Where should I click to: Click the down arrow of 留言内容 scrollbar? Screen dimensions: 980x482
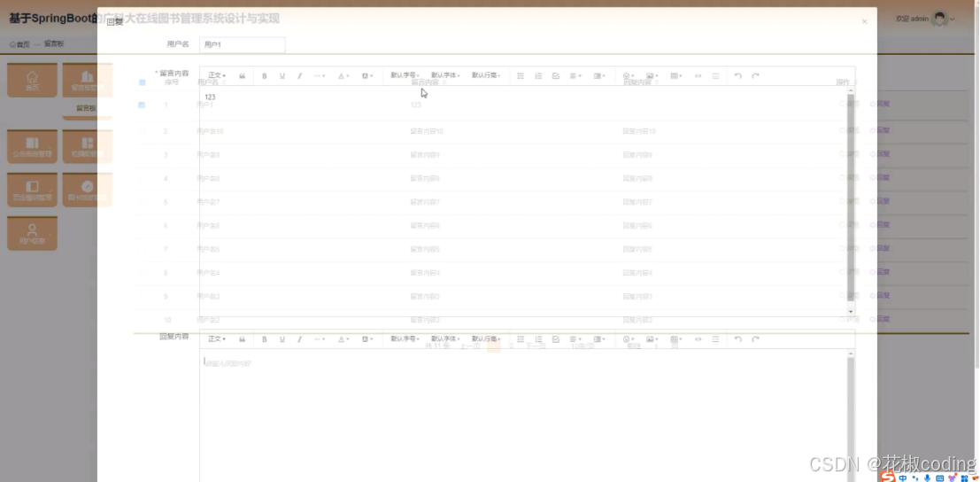851,311
